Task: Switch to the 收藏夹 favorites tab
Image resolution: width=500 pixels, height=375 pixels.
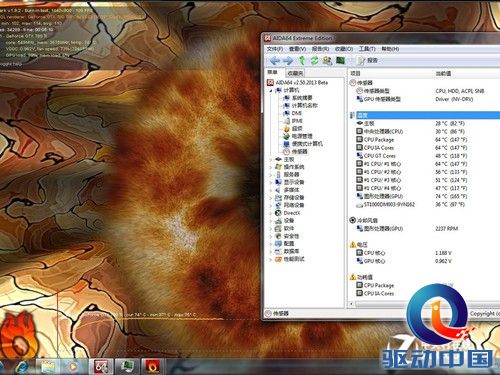Action: [x=295, y=73]
